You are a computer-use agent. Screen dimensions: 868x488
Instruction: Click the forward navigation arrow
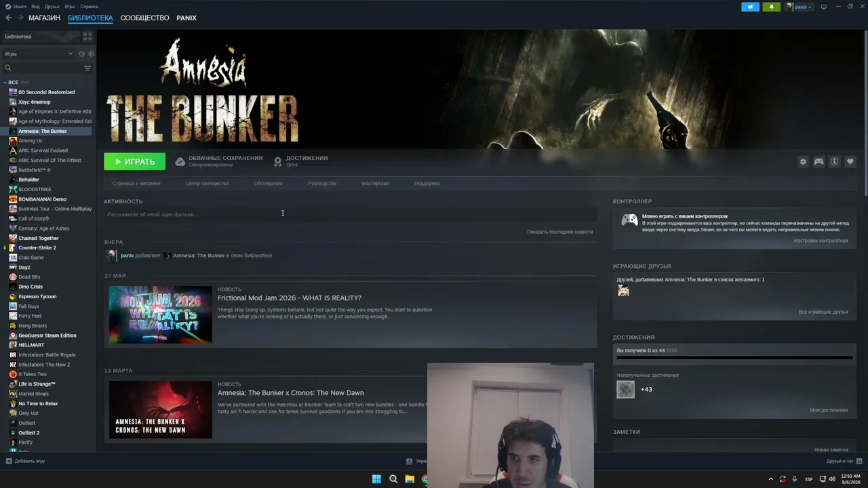pos(19,18)
